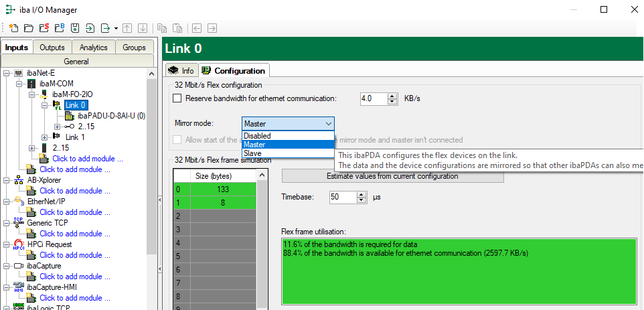Click the ibaCapture camera icon
Screen dimensions: 644x310
pos(19,266)
